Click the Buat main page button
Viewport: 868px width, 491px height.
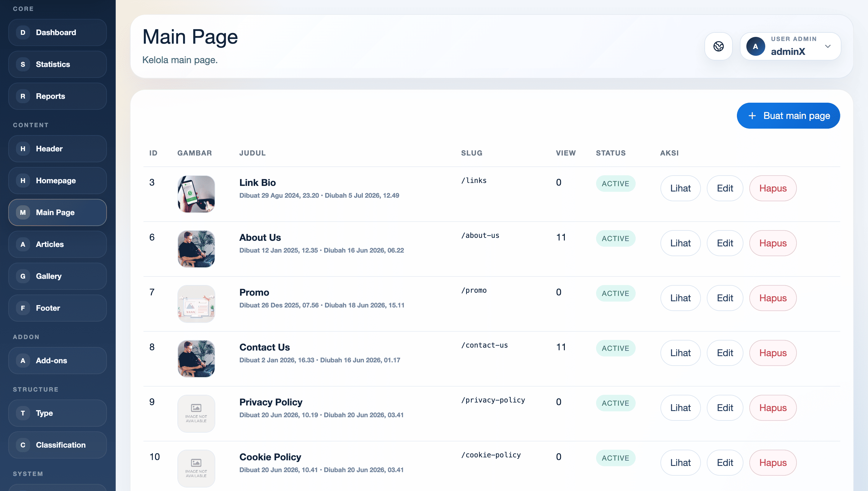tap(788, 116)
